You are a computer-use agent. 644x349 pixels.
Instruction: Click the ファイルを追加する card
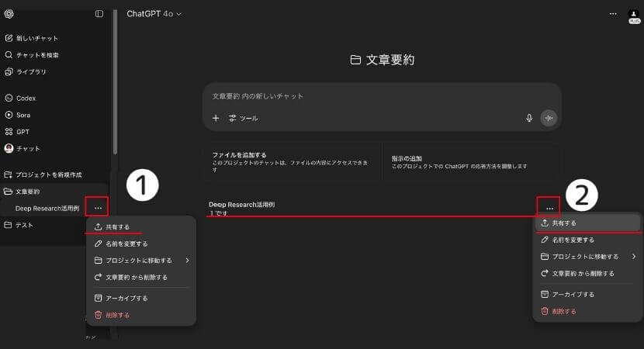(x=292, y=162)
